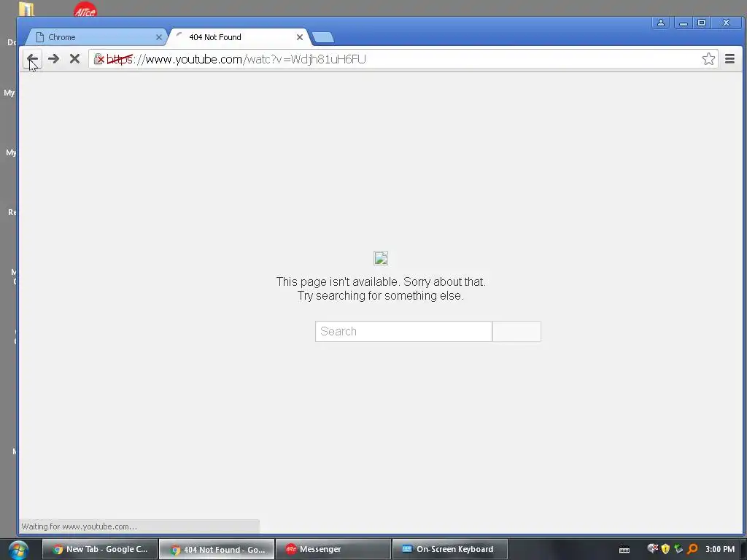Open On-Screen Keyboard from the taskbar

coord(450,549)
